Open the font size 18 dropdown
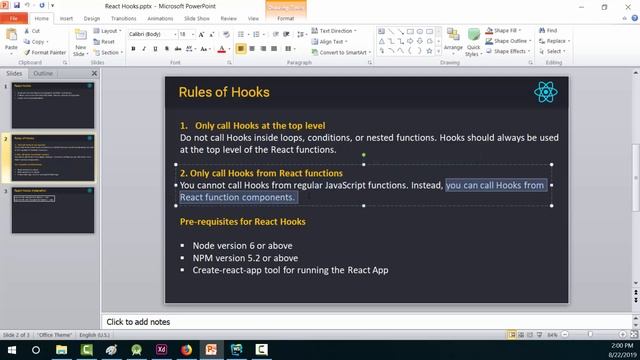Screen dimensions: 640x360 click(x=193, y=34)
